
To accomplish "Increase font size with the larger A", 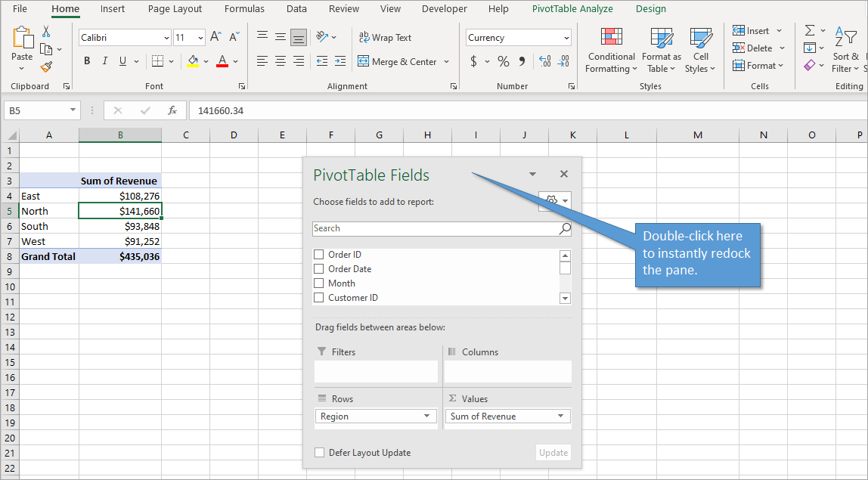I will click(x=216, y=37).
